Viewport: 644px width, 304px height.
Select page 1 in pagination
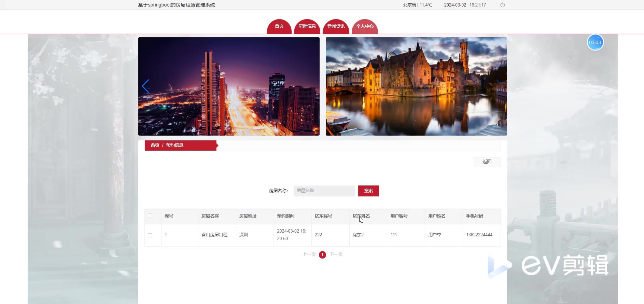click(x=322, y=255)
